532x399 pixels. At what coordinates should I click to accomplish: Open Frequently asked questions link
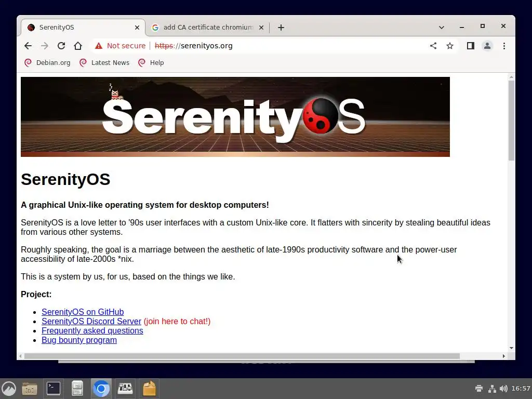coord(92,331)
